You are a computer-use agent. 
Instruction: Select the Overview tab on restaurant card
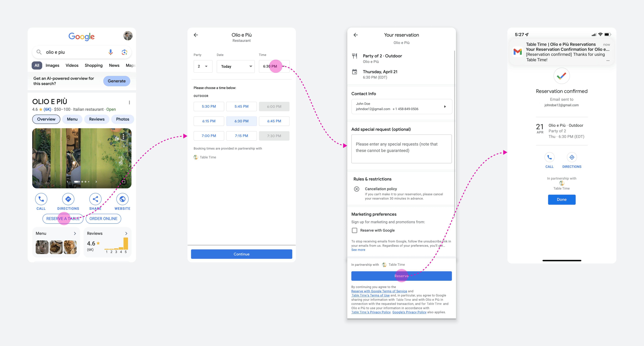(x=46, y=119)
